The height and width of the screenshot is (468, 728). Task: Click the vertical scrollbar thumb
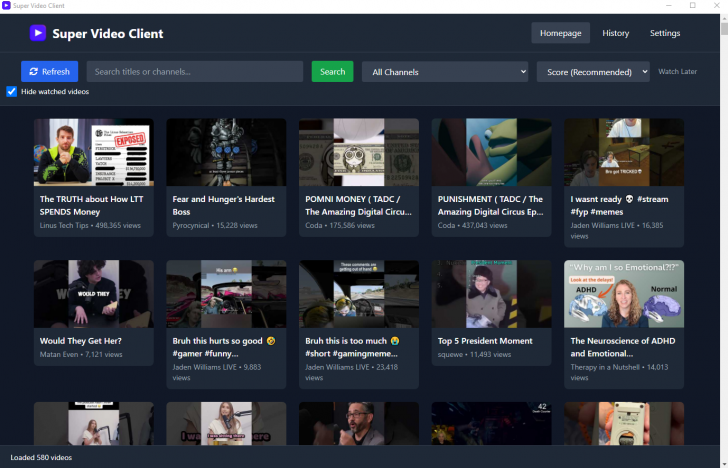point(724,29)
